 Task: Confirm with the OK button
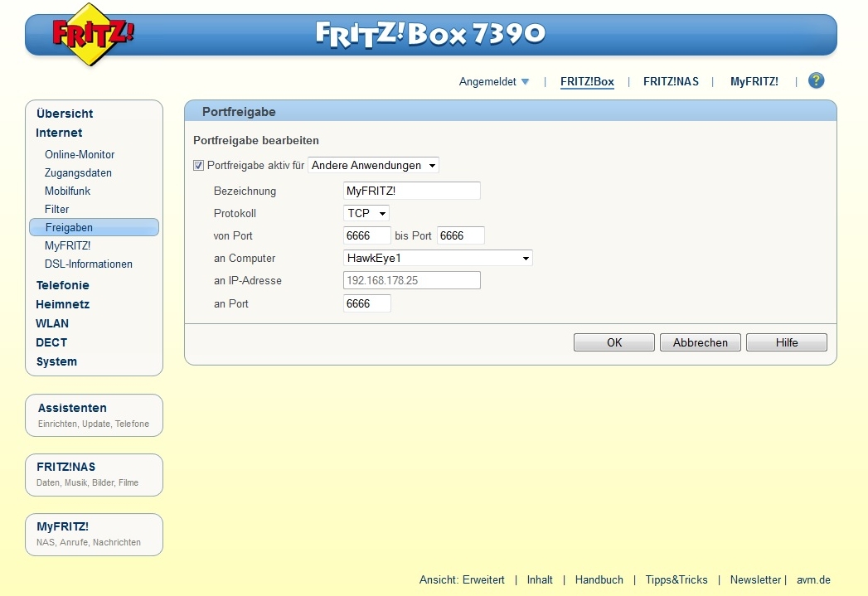(614, 342)
